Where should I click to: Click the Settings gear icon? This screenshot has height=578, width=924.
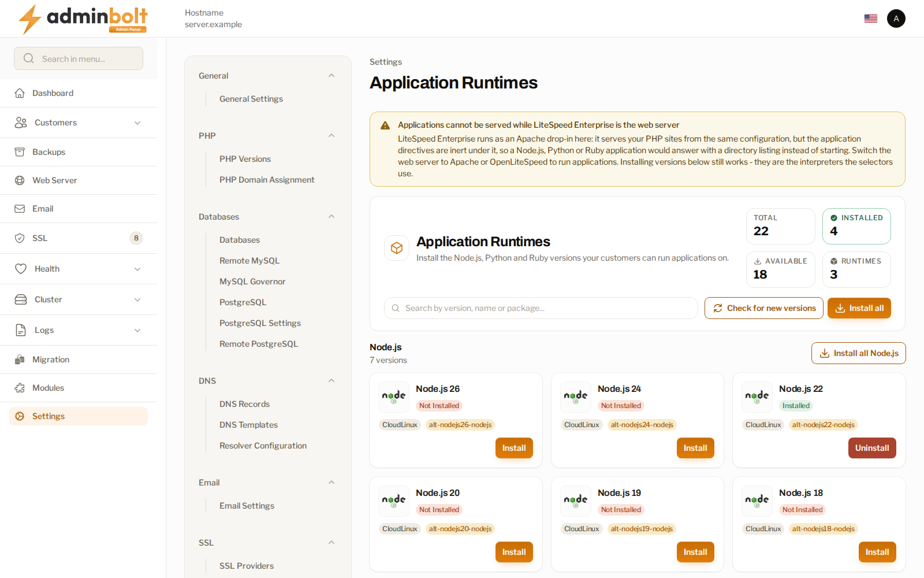(x=20, y=416)
